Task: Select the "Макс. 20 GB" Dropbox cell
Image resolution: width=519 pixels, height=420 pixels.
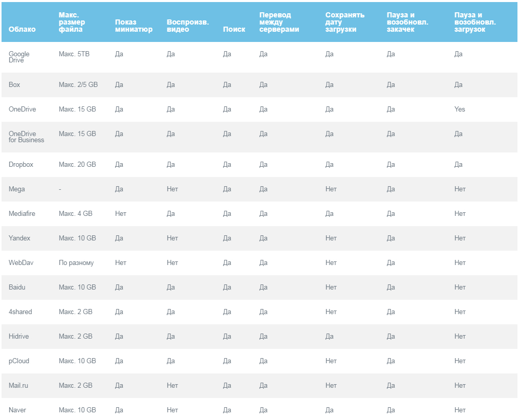Action: click(x=77, y=164)
